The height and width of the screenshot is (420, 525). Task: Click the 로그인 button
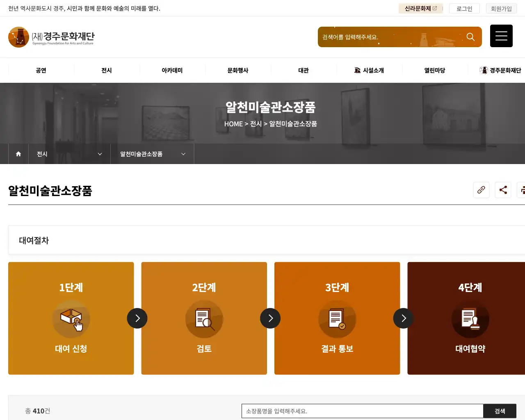coord(464,8)
